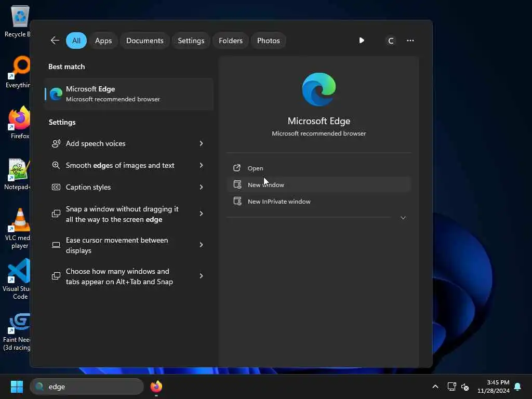The height and width of the screenshot is (399, 532).
Task: Click the Edge icon in best match
Action: [x=56, y=94]
